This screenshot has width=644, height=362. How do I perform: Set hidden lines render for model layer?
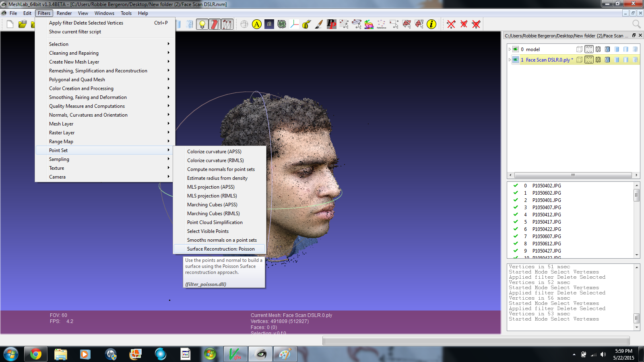pyautogui.click(x=607, y=49)
